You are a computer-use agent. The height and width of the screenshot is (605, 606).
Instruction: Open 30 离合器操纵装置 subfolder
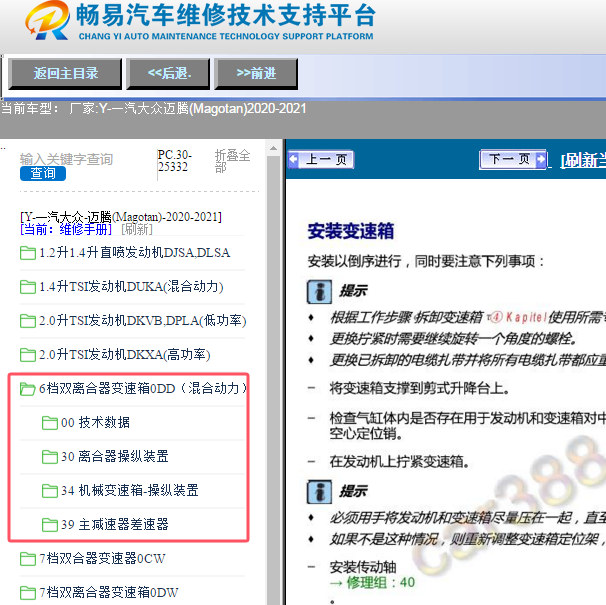pyautogui.click(x=115, y=457)
